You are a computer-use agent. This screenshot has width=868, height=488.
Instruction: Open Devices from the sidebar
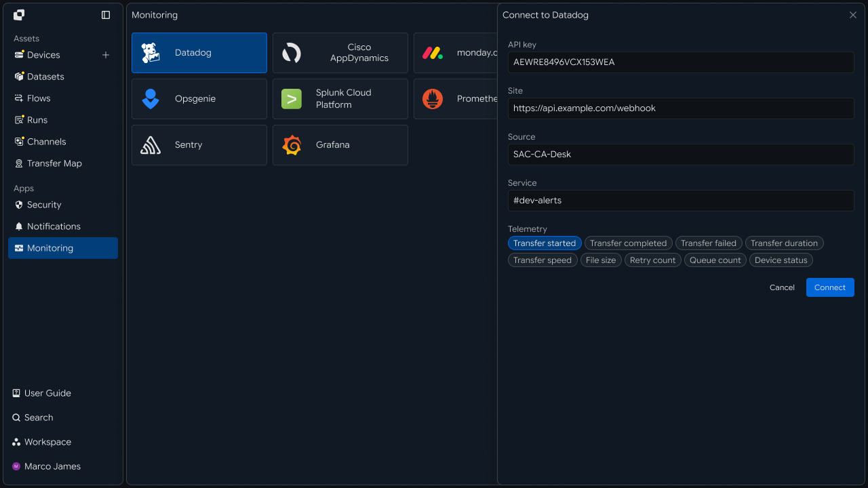click(43, 55)
